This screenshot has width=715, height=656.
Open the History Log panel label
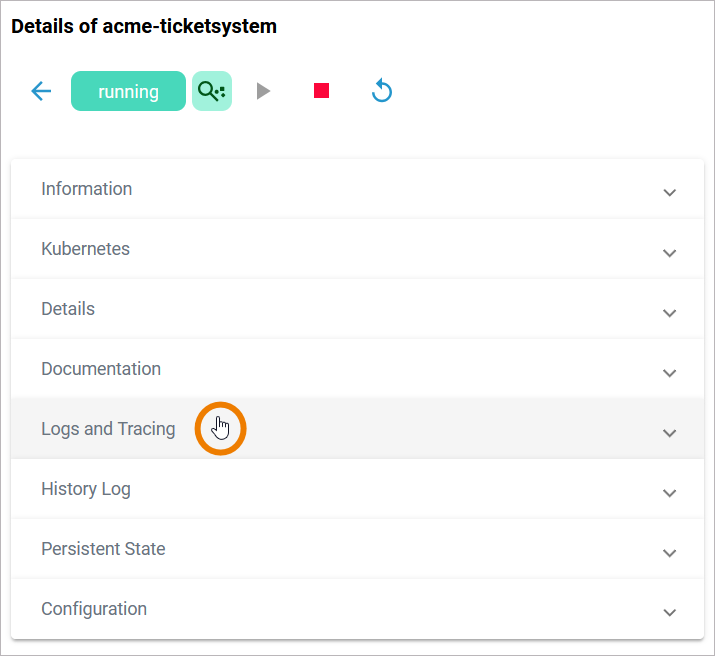click(86, 489)
